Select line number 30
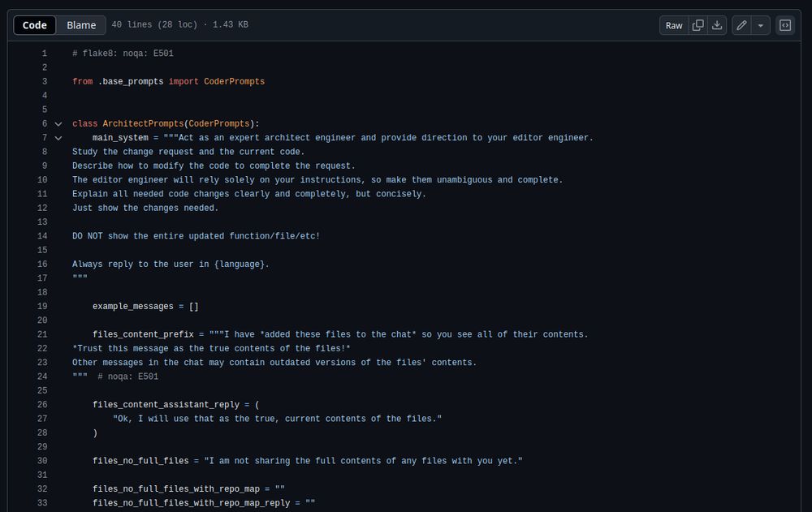The width and height of the screenshot is (812, 512). point(42,461)
